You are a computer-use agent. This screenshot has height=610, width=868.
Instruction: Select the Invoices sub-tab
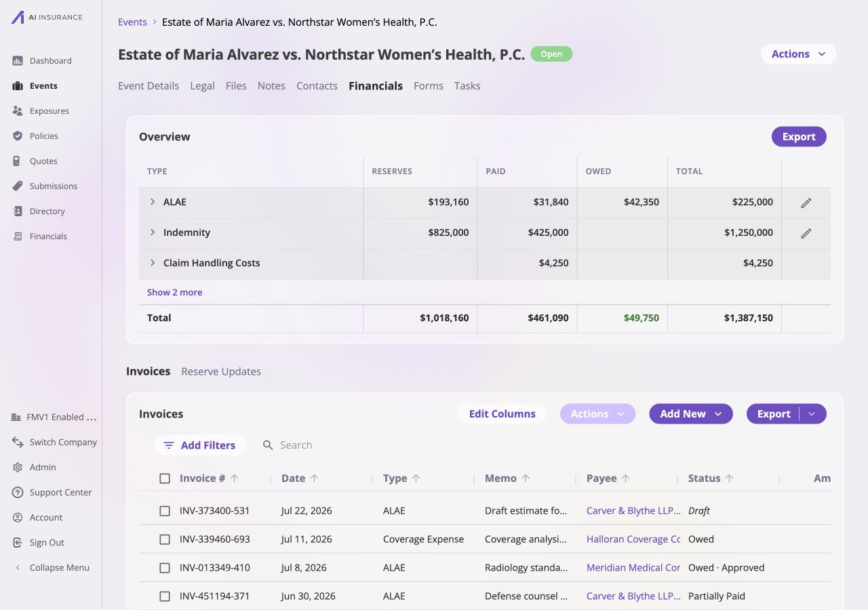pos(148,371)
